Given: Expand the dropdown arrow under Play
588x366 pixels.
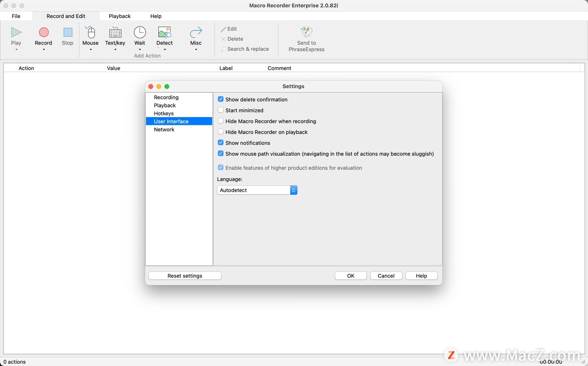Looking at the screenshot, I should [16, 50].
